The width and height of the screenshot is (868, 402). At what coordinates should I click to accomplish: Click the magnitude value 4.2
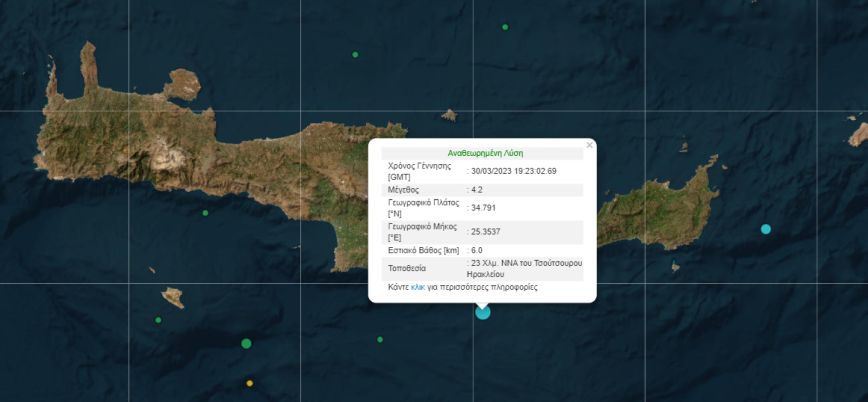(478, 189)
